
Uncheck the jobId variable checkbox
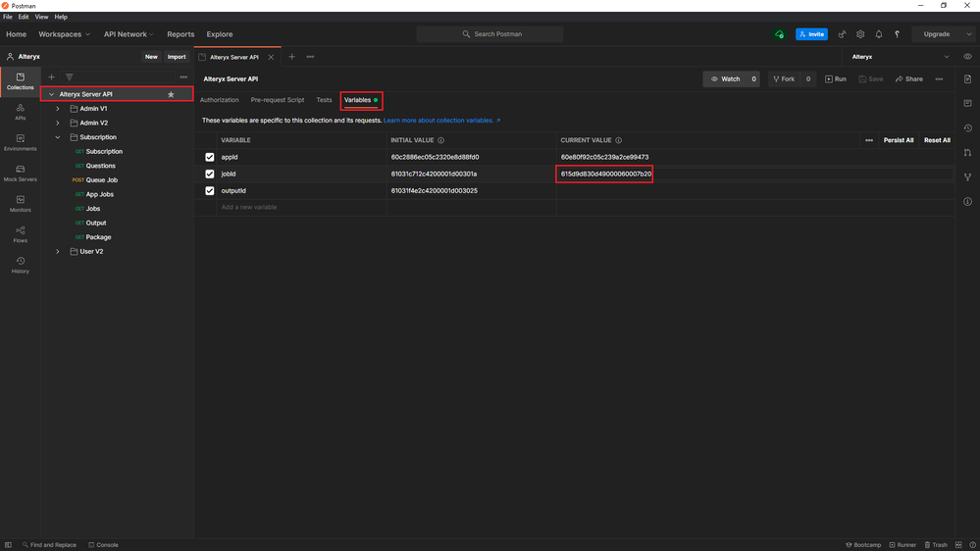(x=209, y=175)
